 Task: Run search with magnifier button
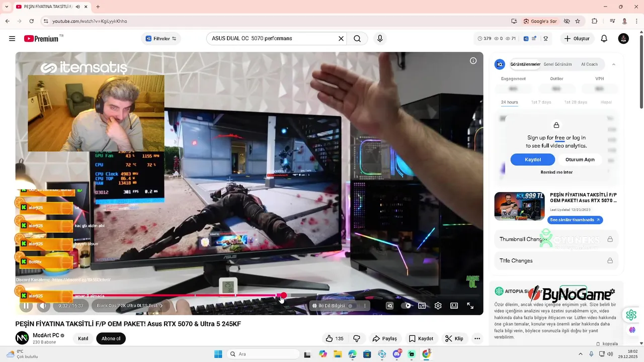(x=357, y=39)
